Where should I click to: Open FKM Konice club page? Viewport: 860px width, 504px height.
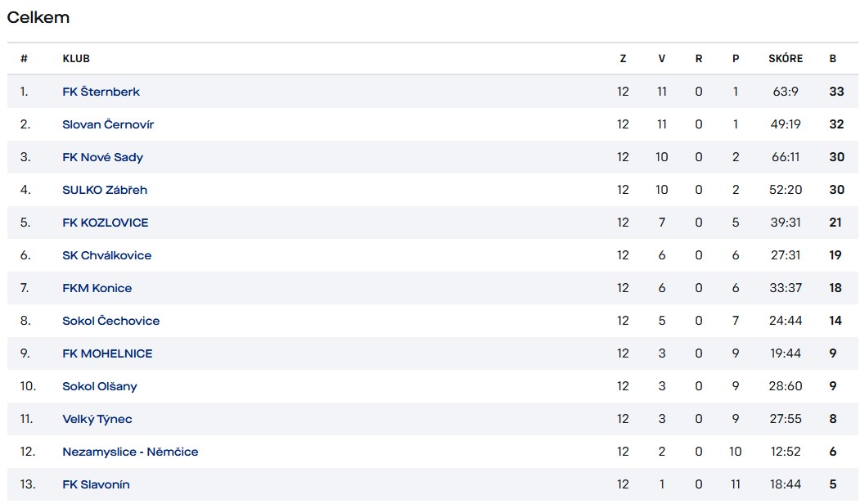[x=97, y=288]
